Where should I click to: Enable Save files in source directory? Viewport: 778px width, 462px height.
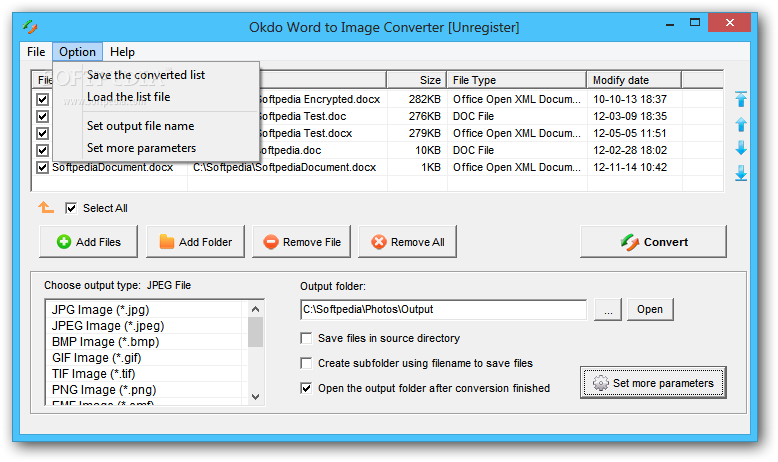click(x=306, y=338)
